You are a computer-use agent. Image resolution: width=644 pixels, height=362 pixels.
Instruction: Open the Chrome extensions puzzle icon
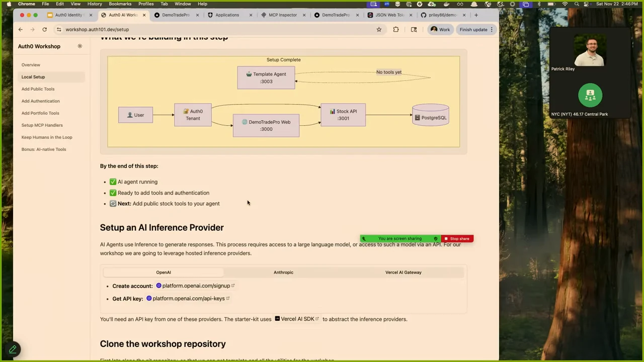point(396,30)
